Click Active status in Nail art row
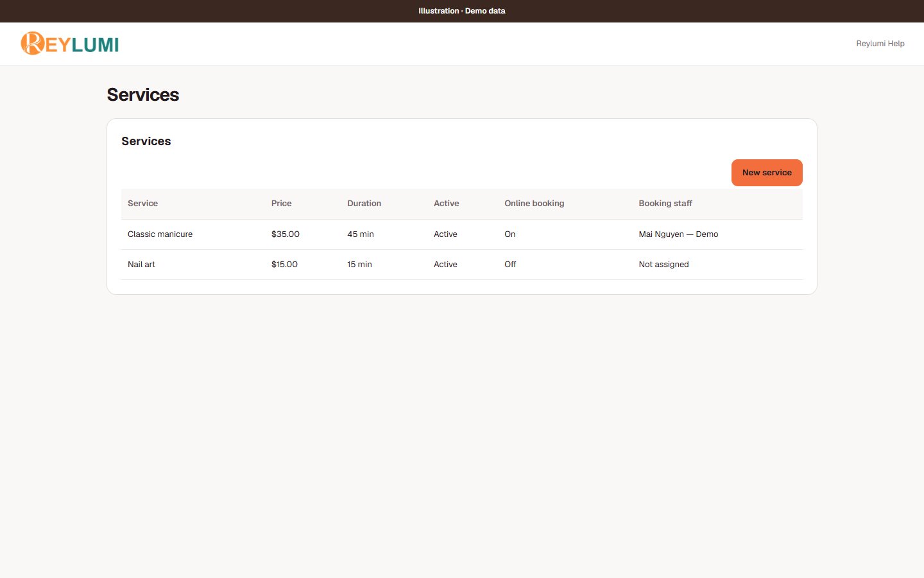The image size is (924, 578). [x=445, y=265]
